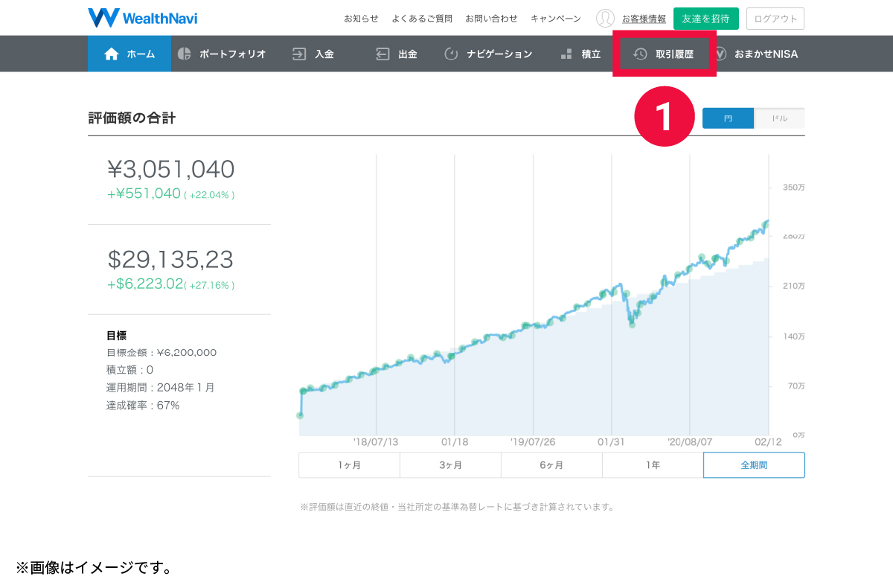
Task: Click the portfolio pie chart icon
Action: click(x=185, y=54)
